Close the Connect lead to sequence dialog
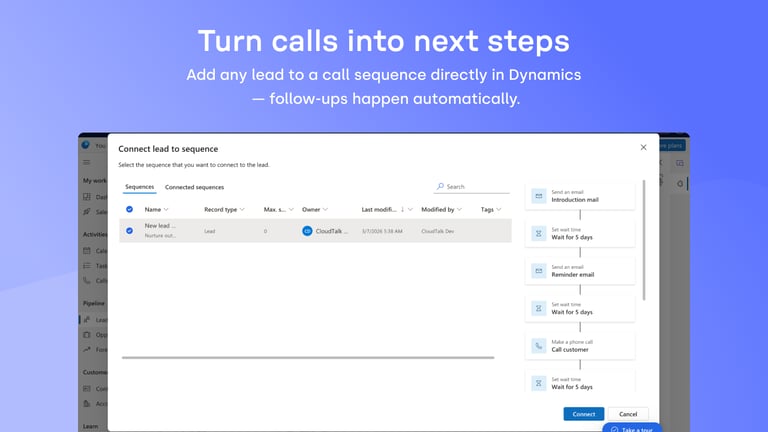Viewport: 768px width, 432px height. [x=644, y=147]
